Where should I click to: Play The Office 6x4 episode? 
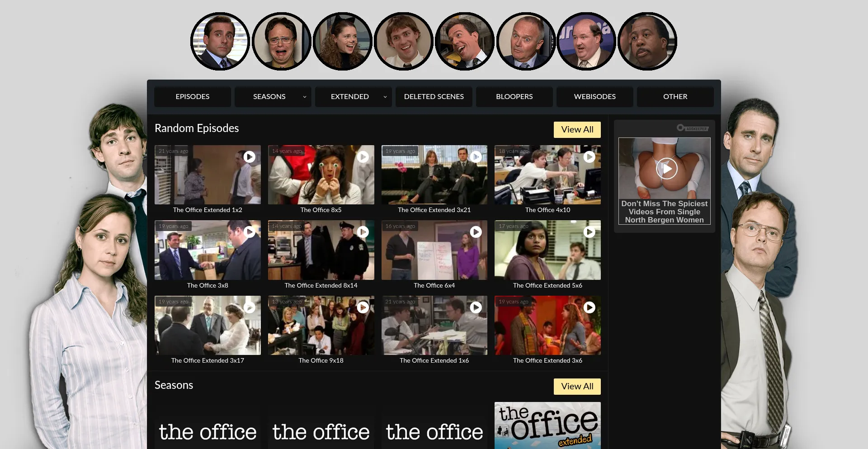[434, 250]
